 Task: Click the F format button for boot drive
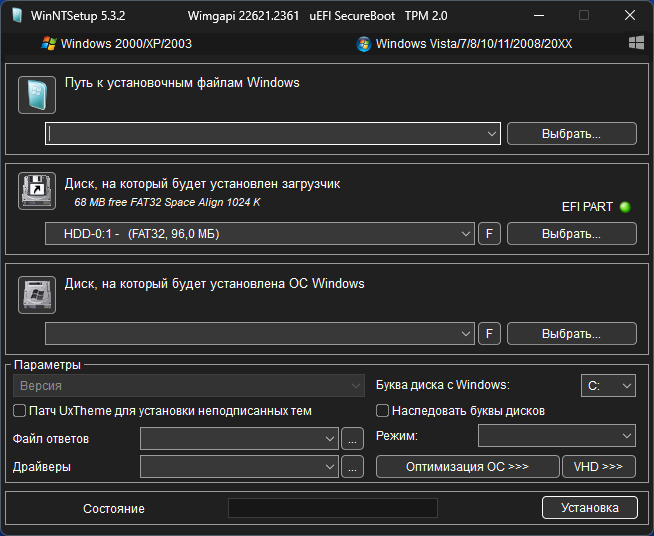coord(489,234)
